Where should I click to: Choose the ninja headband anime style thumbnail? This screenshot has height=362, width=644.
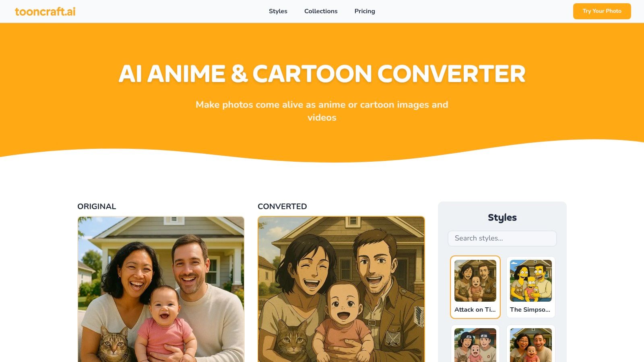pyautogui.click(x=475, y=345)
